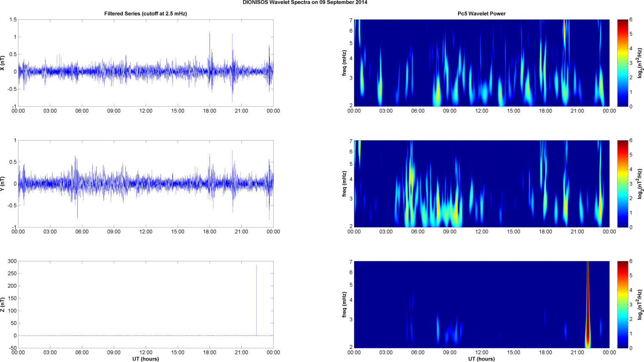644x362 pixels.
Task: Click the Y component wavelet power spectrogram
Action: (x=481, y=184)
